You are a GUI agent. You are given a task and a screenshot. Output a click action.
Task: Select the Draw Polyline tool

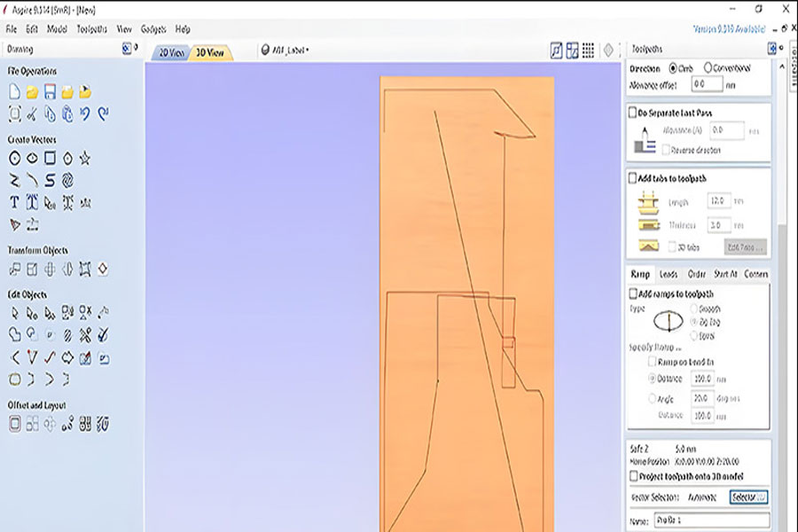[15, 180]
